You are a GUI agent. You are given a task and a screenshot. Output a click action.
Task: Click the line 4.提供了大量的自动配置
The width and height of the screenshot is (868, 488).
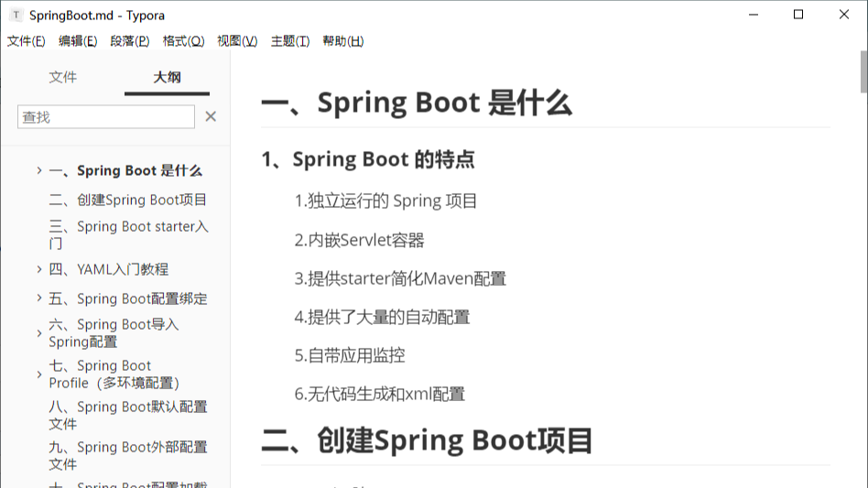tap(382, 317)
